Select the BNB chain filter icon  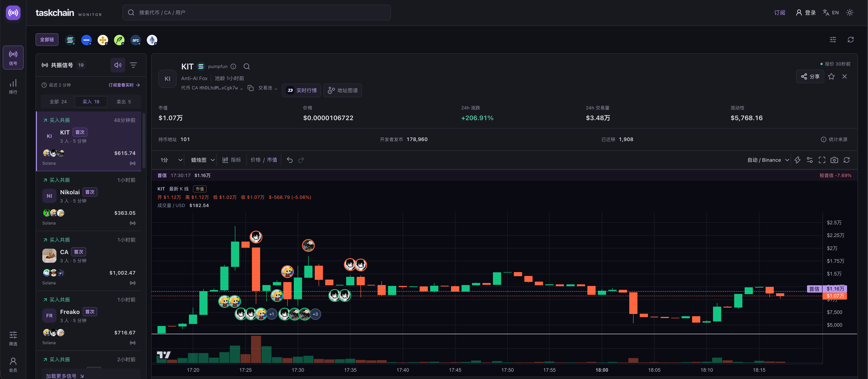point(103,40)
